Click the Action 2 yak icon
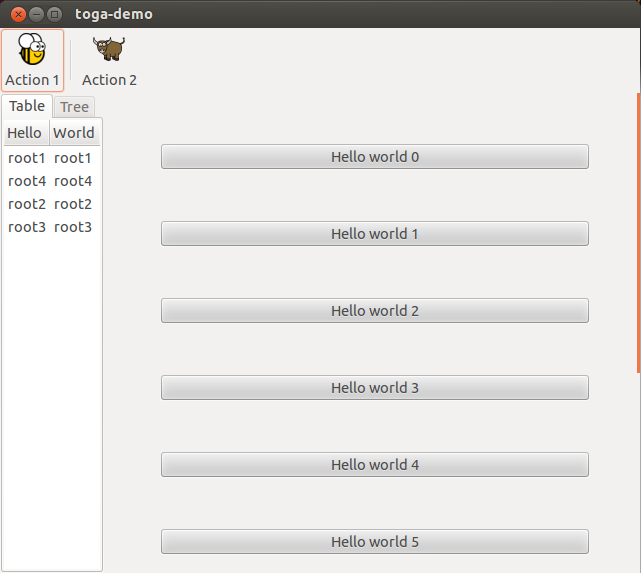 point(109,49)
